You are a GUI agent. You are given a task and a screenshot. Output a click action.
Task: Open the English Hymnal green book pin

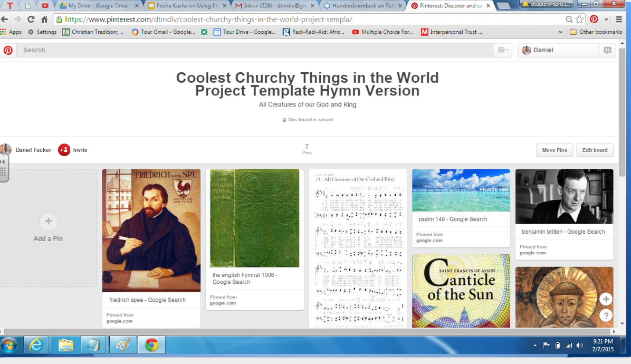255,218
